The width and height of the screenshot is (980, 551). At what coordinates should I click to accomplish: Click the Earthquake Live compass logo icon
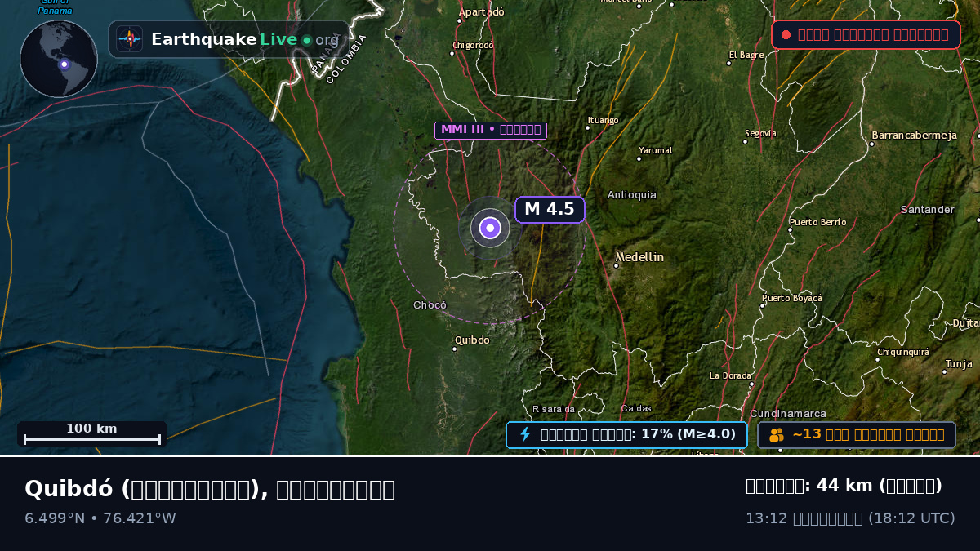pyautogui.click(x=129, y=39)
